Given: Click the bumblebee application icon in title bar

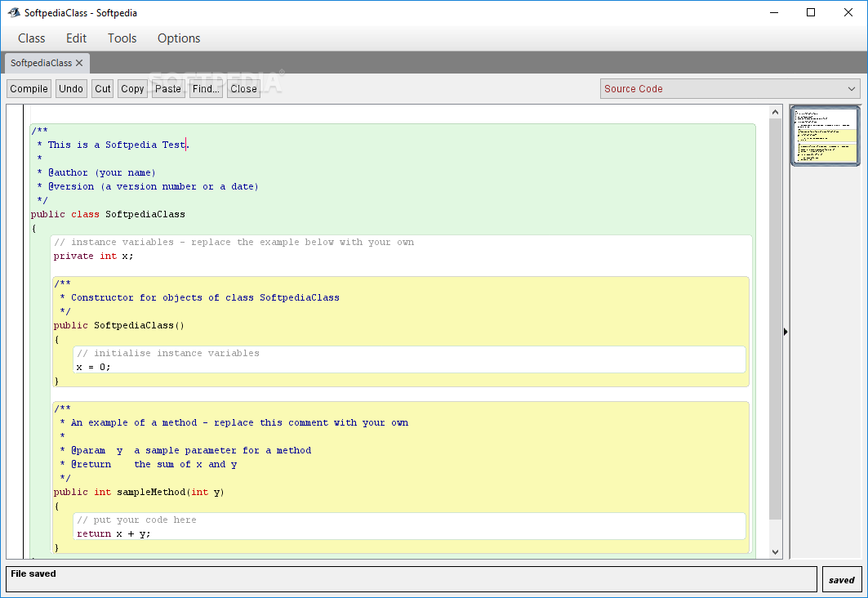Looking at the screenshot, I should point(14,12).
